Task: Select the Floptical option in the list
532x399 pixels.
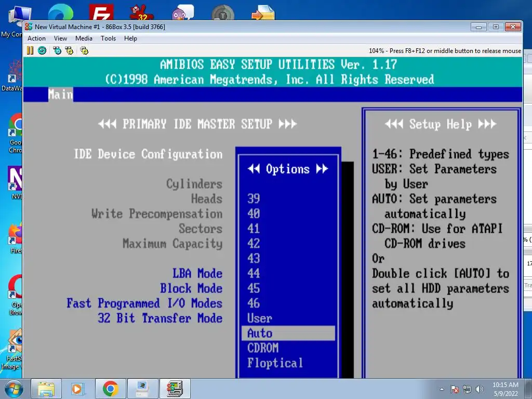Action: (x=275, y=363)
